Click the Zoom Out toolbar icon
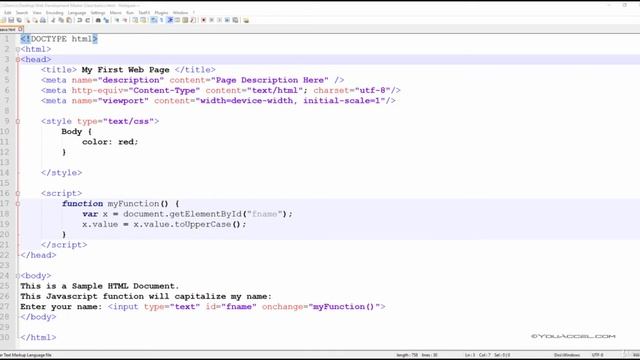 click(x=125, y=20)
